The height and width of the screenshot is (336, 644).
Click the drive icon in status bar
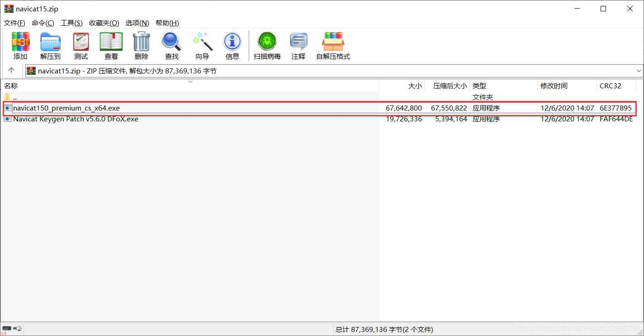[x=7, y=328]
